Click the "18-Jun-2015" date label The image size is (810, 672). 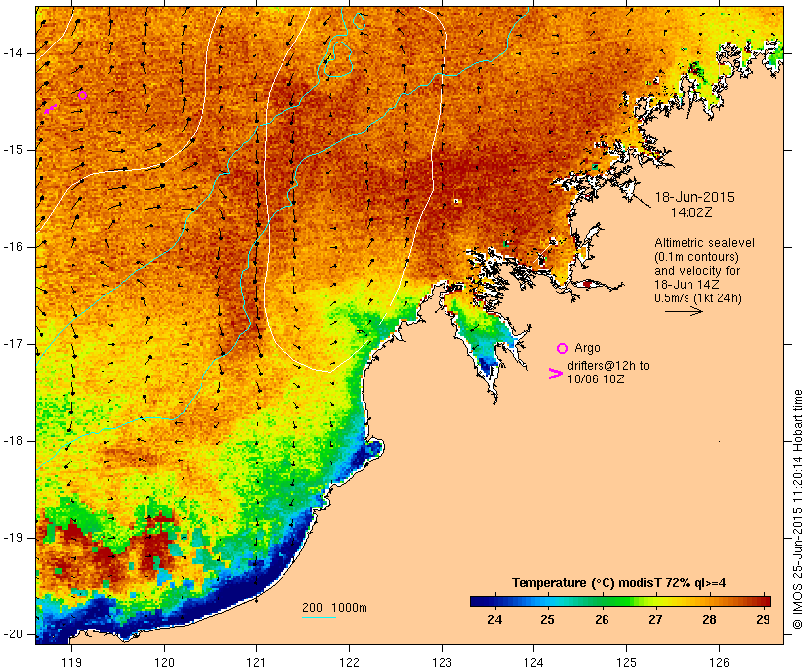(x=694, y=197)
